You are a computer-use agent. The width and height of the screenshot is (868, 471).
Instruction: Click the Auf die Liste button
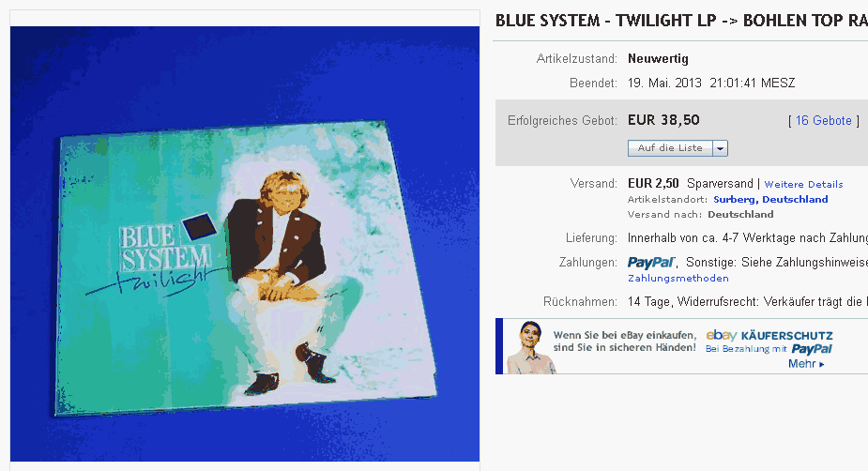coord(670,148)
